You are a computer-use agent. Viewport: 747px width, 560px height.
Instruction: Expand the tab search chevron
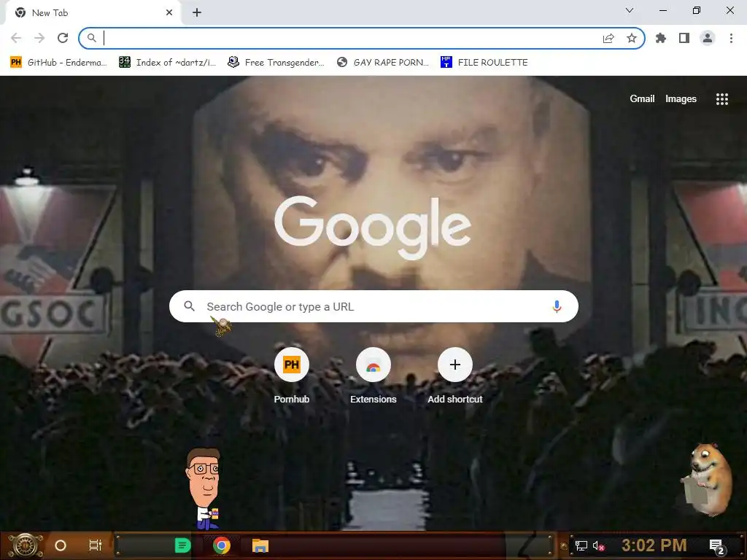(x=630, y=10)
